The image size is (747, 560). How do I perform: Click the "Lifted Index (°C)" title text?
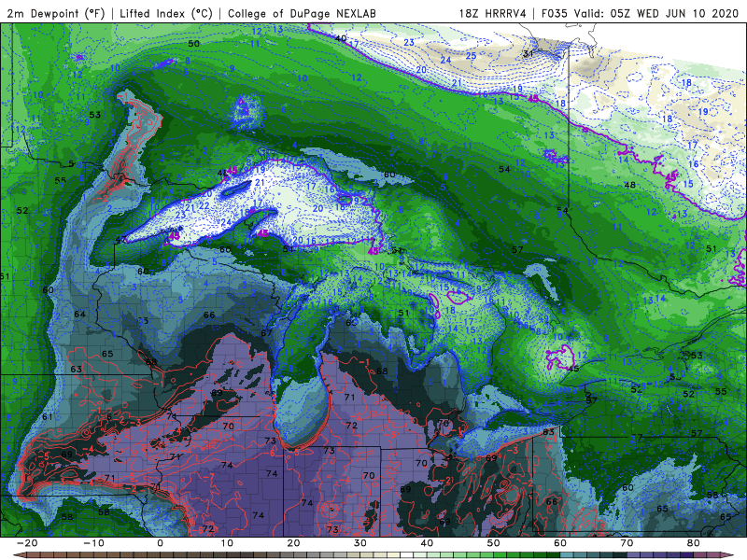(166, 13)
